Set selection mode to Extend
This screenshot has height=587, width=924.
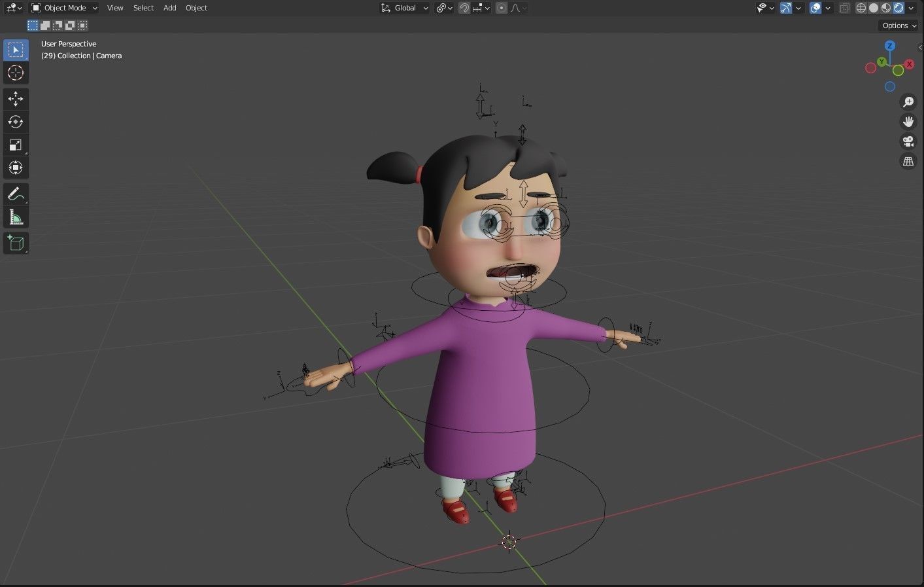45,26
